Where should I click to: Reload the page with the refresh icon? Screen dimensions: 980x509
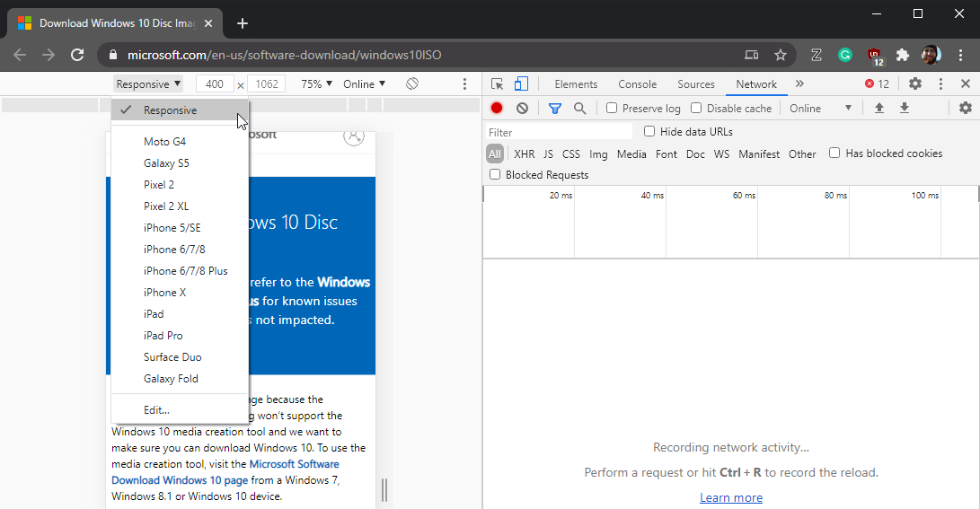tap(77, 55)
